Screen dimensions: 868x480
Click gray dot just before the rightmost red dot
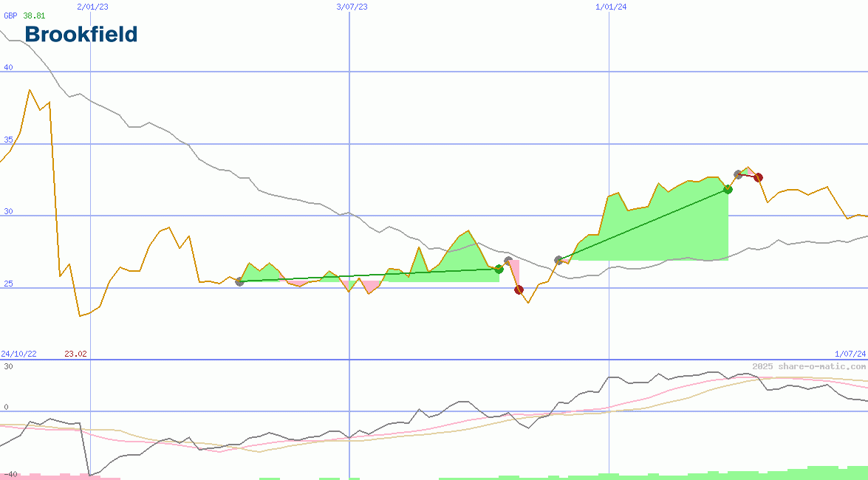[738, 174]
